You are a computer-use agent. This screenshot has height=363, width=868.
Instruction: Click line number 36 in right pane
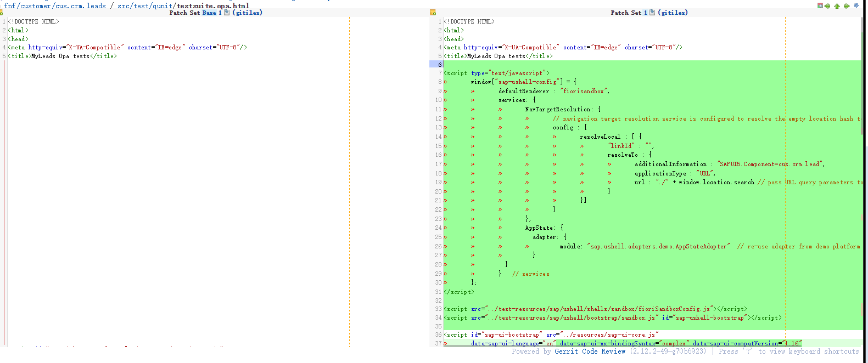[438, 334]
